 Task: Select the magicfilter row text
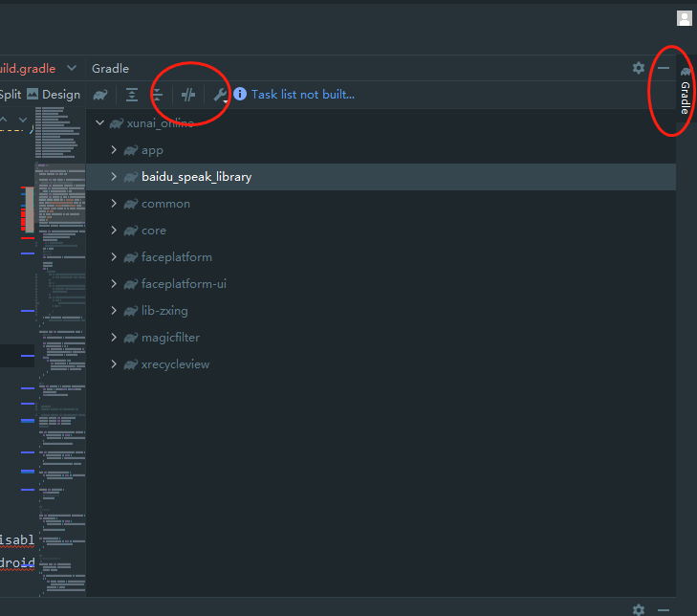tap(170, 338)
